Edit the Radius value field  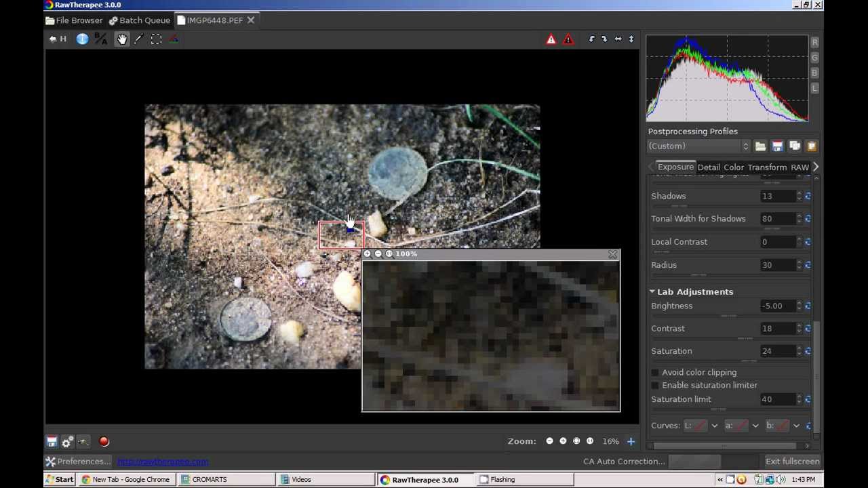(x=777, y=265)
